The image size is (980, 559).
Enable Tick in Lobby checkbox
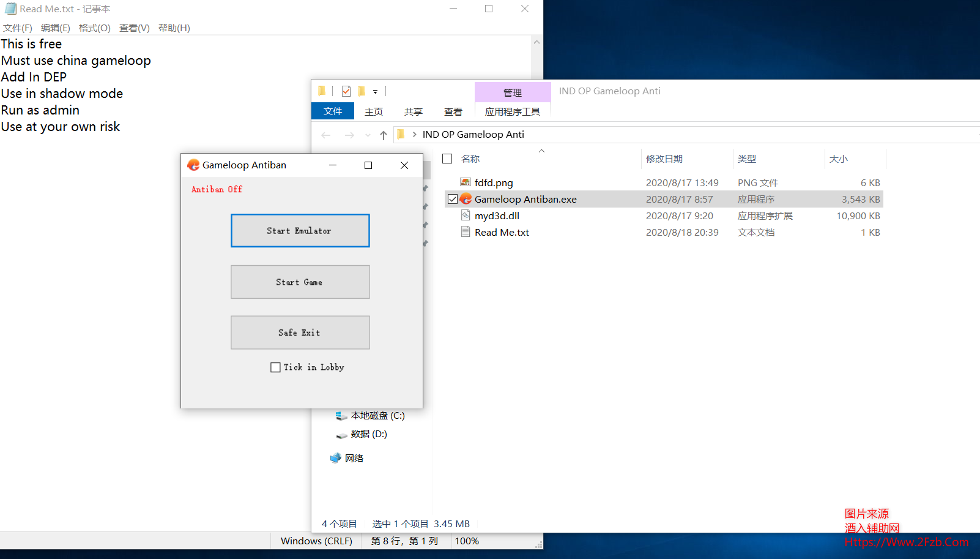coord(275,367)
